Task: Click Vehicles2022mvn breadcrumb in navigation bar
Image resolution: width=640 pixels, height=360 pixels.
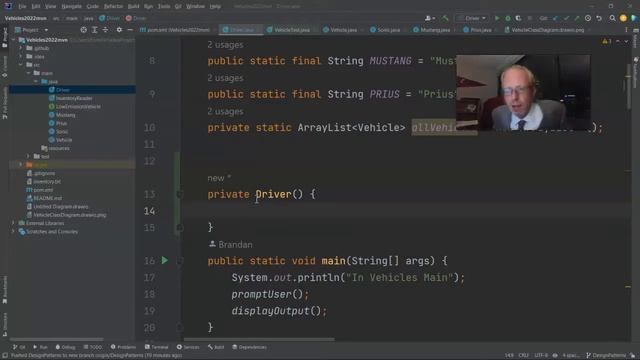Action: click(25, 18)
